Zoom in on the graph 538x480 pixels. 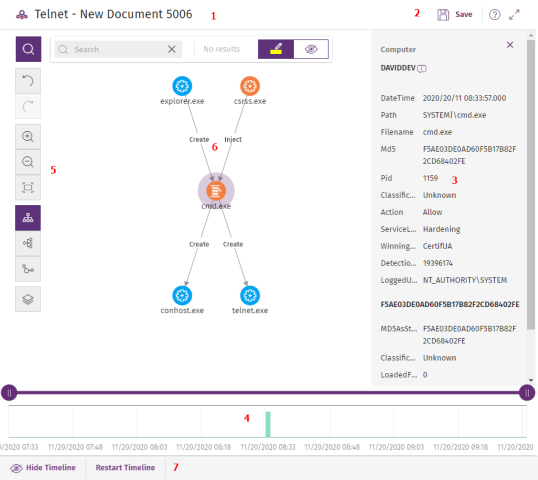click(x=28, y=137)
